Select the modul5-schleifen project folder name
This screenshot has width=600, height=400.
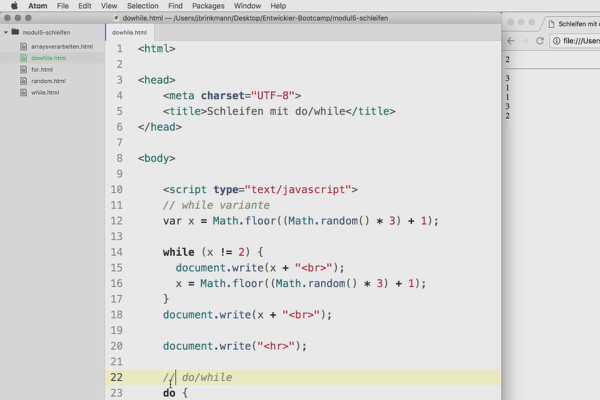click(46, 32)
